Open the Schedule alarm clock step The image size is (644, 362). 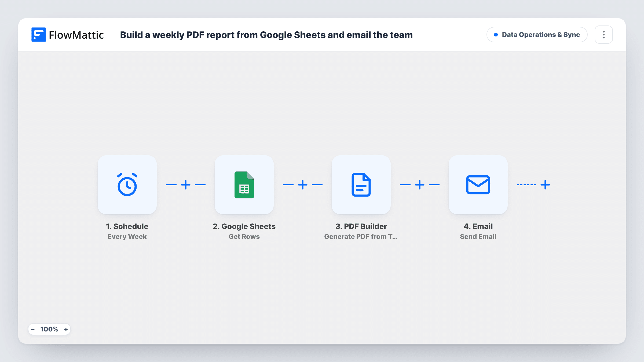click(127, 185)
